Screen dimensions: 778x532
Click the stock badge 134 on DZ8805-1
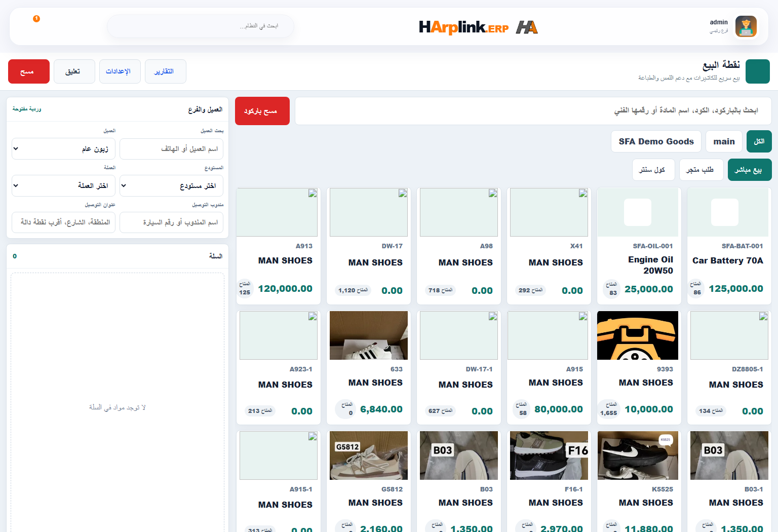pyautogui.click(x=711, y=411)
